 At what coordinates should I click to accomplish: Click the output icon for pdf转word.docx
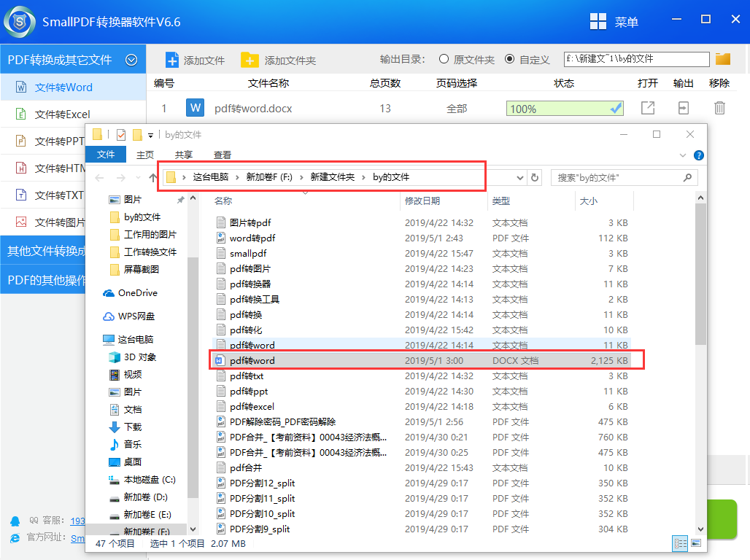coord(684,108)
